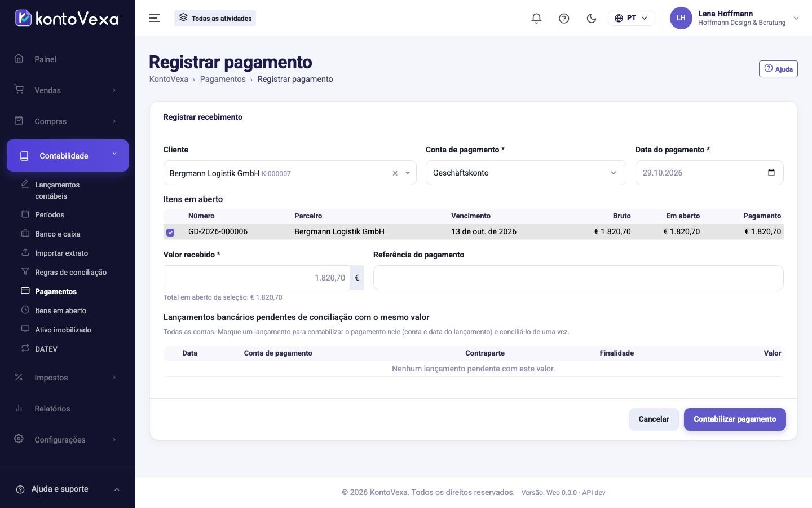
Task: Open Painel in the sidebar
Action: [45, 59]
